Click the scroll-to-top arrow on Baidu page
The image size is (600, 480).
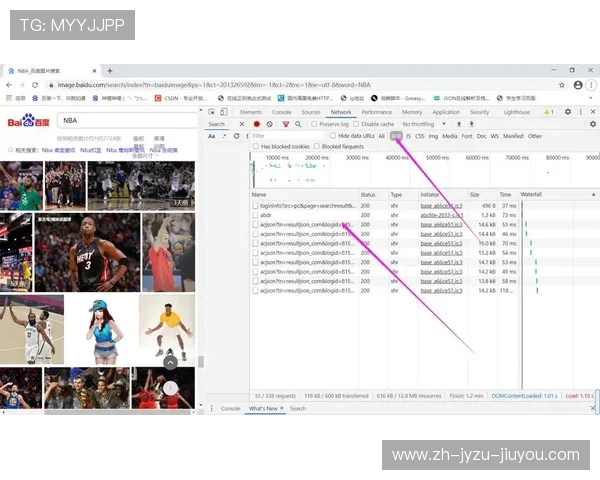pos(170,362)
